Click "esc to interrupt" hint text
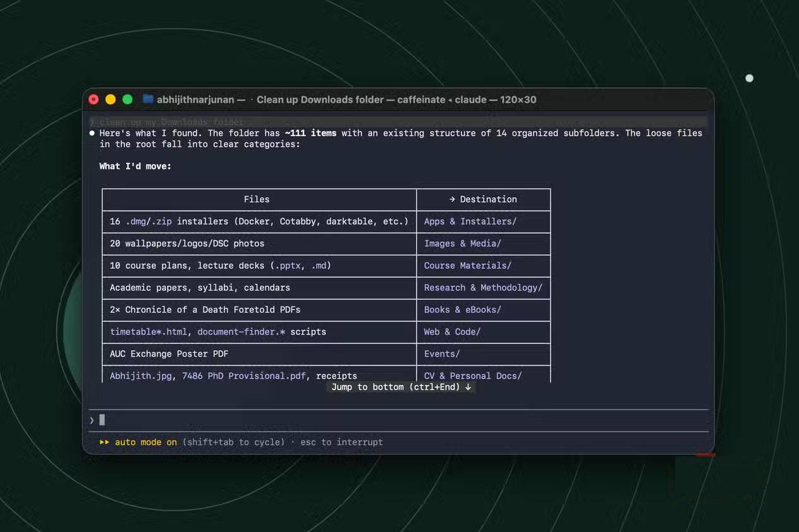Viewport: 799px width, 532px height. [x=342, y=442]
